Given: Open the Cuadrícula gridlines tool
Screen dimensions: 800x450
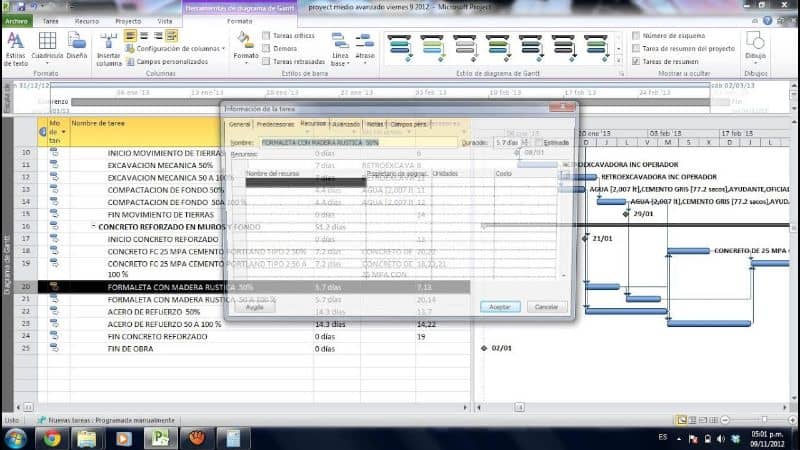Looking at the screenshot, I should pyautogui.click(x=47, y=46).
